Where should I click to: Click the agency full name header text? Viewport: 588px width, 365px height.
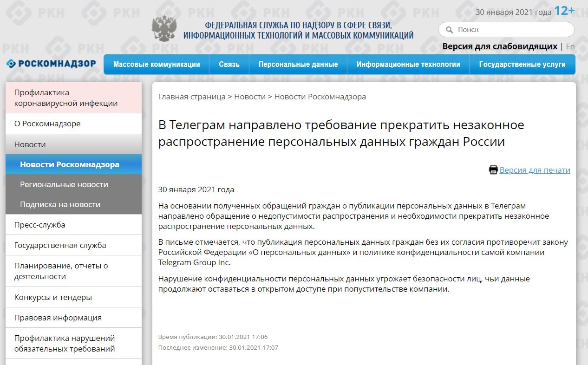click(x=299, y=30)
